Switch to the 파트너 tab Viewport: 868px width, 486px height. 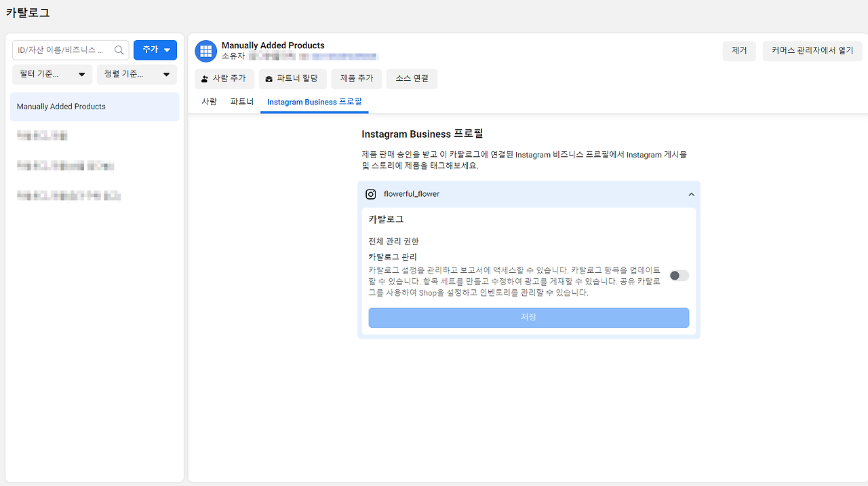coord(242,102)
